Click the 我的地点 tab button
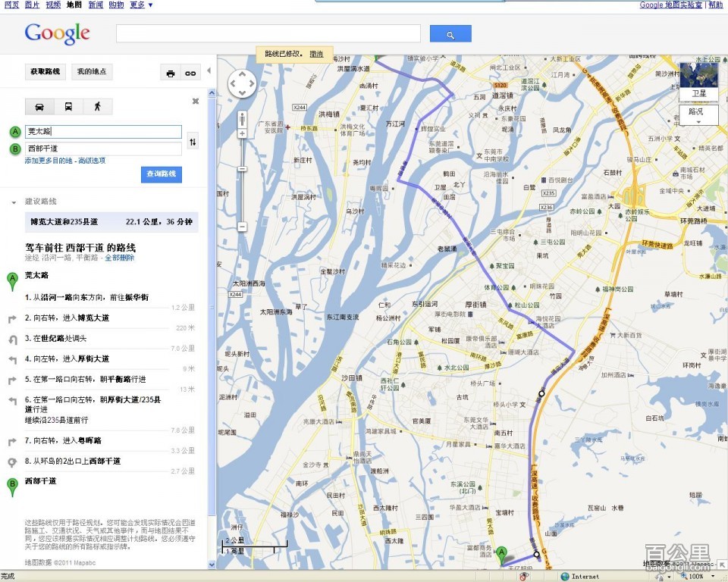This screenshot has width=728, height=582. pos(92,72)
